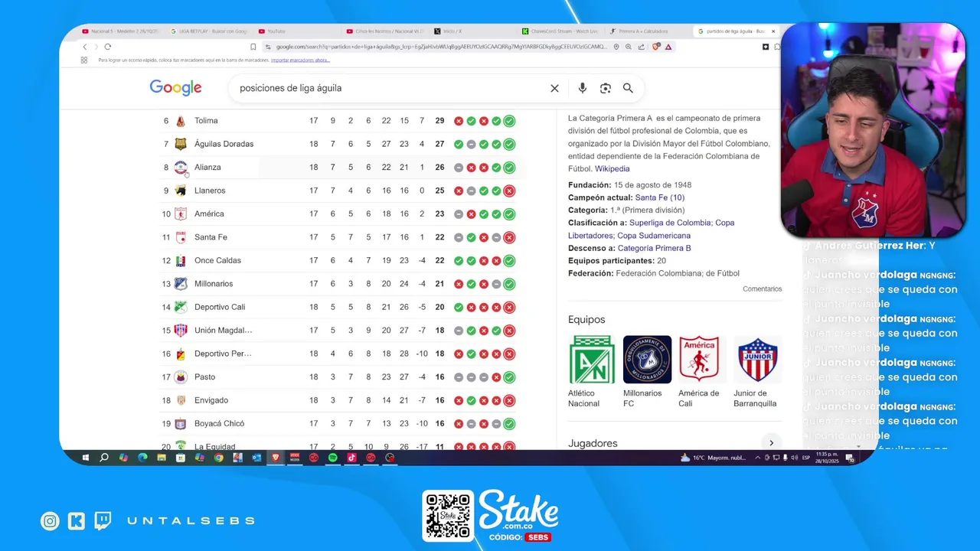The image size is (980, 551).
Task: Open weather widget showing 16°C
Action: coord(712,458)
